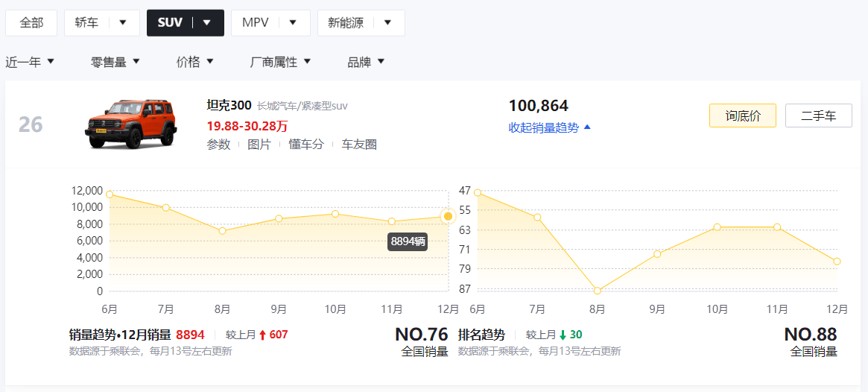Click the NO.76 national sales rank
The image size is (868, 392).
(421, 335)
